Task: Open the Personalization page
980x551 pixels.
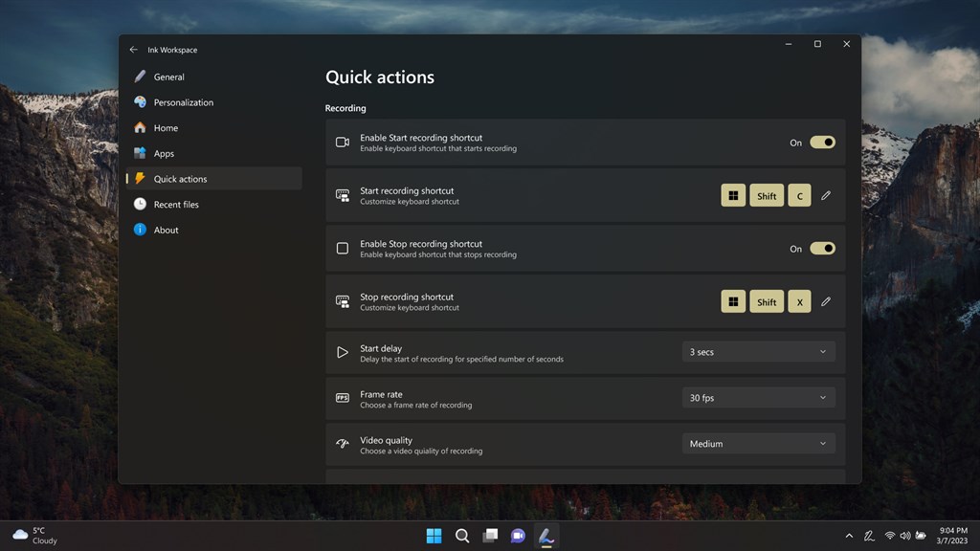Action: click(213, 102)
